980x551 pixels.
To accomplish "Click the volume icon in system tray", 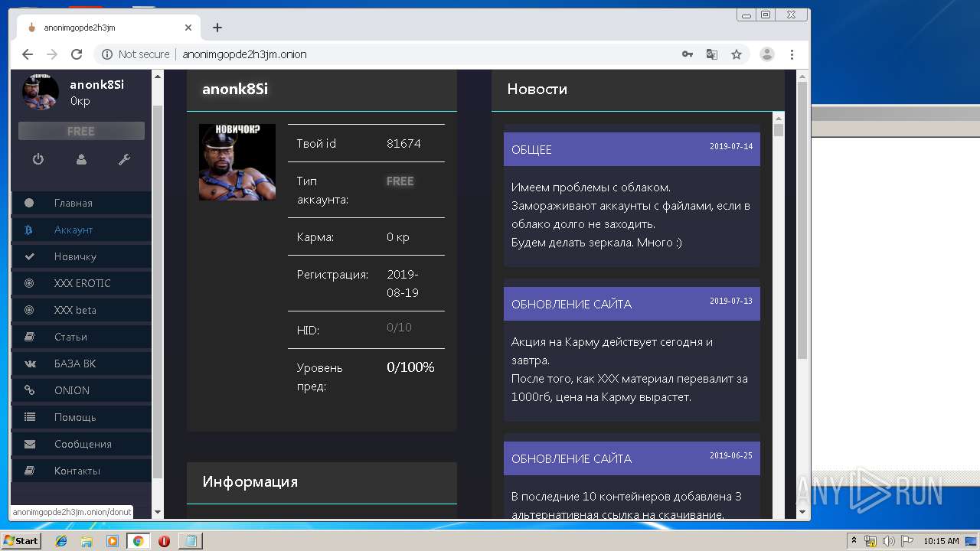I will coord(888,541).
